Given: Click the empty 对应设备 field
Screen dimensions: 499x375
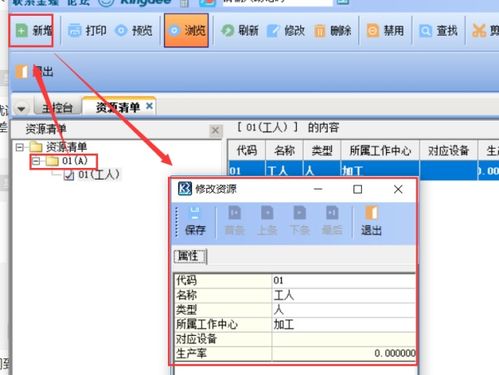Looking at the screenshot, I should click(343, 339).
